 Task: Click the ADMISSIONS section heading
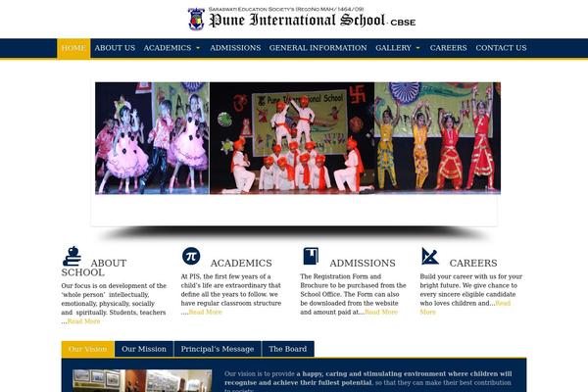point(363,263)
